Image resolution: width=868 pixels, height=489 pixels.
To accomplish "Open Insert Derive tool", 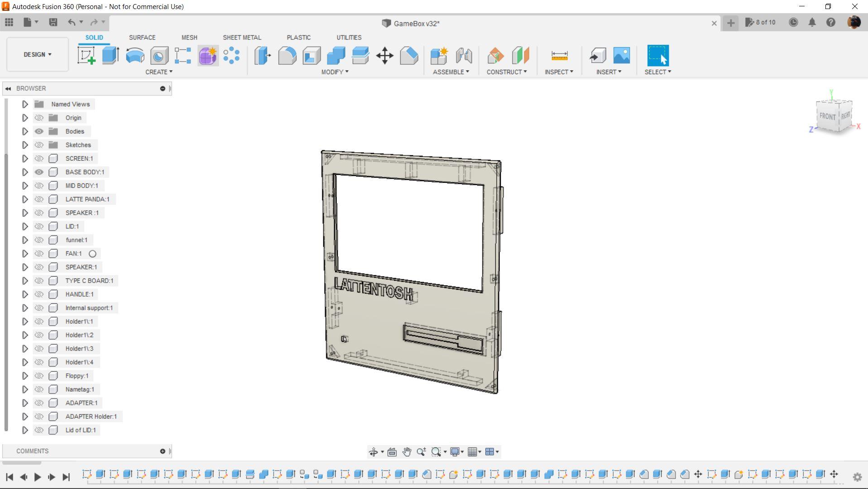I will click(x=598, y=56).
